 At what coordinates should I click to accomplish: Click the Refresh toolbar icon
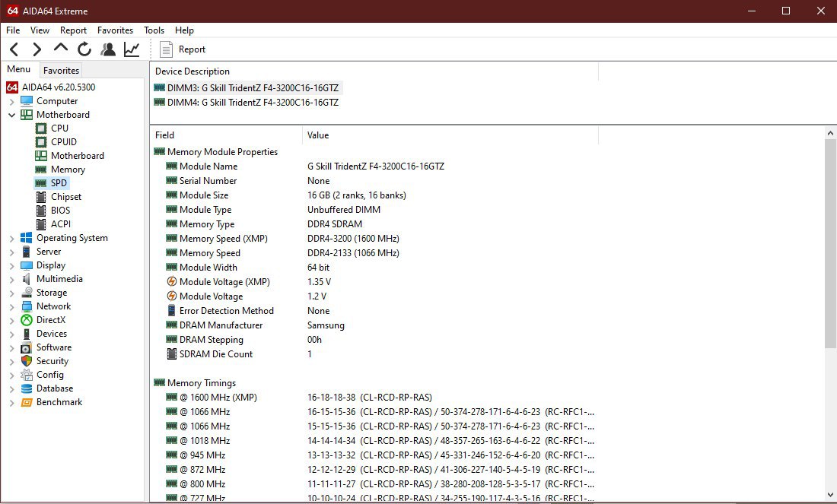tap(84, 49)
